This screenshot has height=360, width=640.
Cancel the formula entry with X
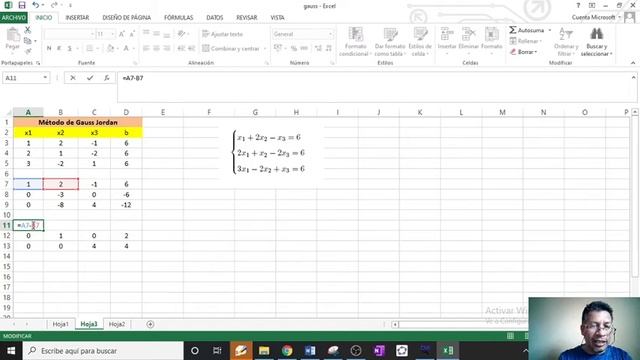[x=73, y=78]
